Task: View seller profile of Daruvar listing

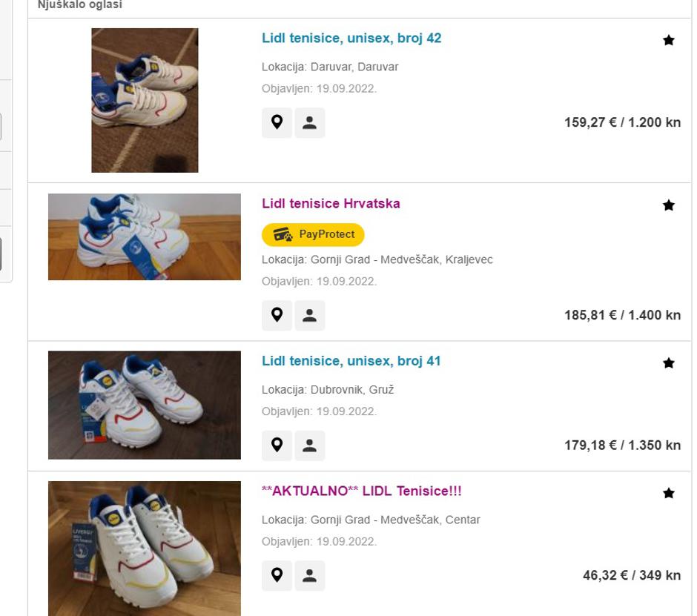Action: click(310, 123)
